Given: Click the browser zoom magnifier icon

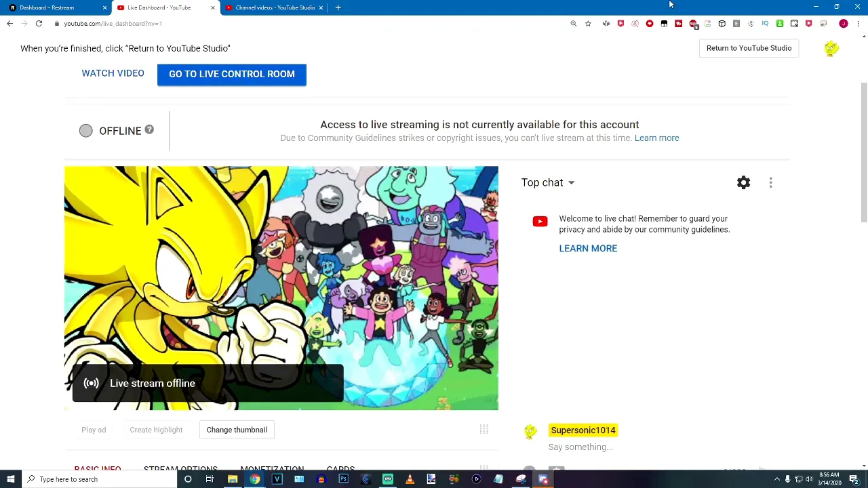Looking at the screenshot, I should tap(574, 24).
